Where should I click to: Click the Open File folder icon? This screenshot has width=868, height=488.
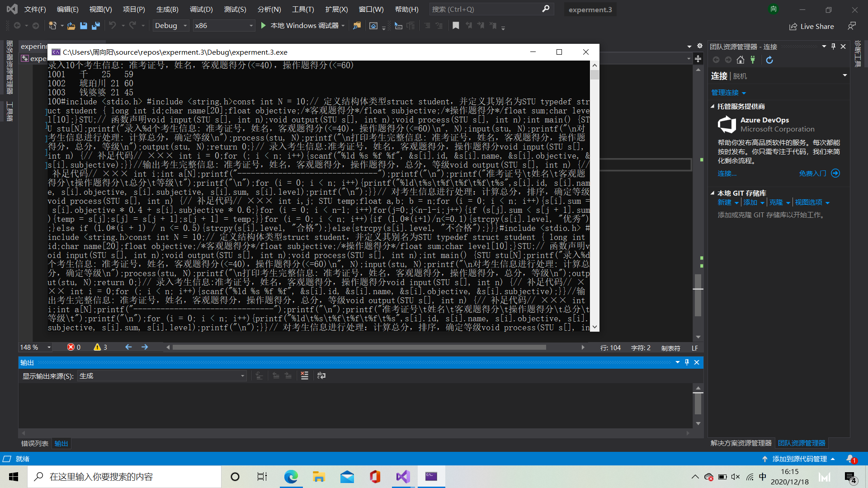[71, 26]
